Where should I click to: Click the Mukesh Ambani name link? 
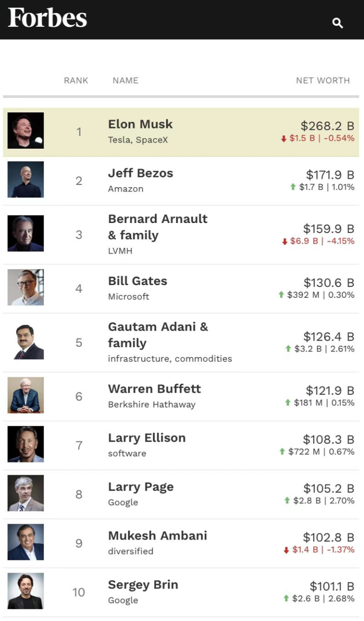coord(158,536)
